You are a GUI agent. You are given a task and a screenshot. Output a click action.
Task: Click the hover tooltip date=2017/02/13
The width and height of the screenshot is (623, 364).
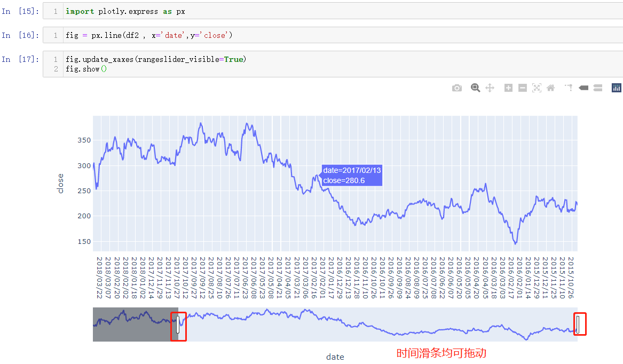pos(352,175)
